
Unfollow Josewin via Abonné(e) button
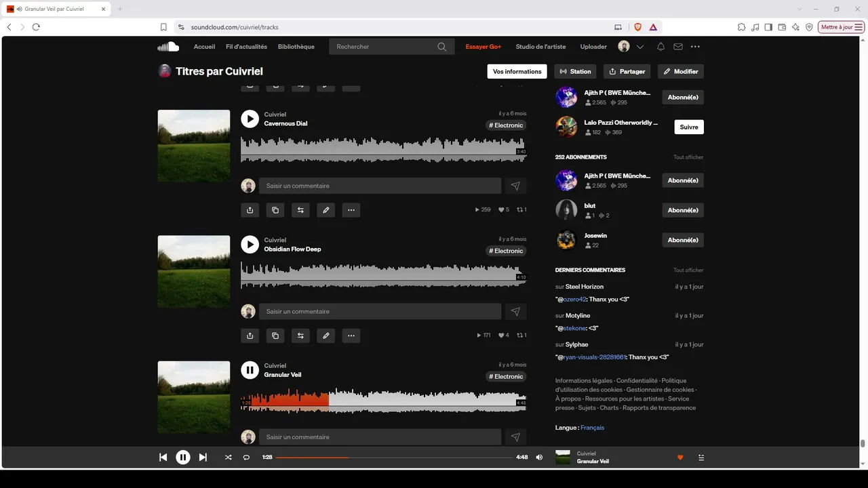(683, 240)
